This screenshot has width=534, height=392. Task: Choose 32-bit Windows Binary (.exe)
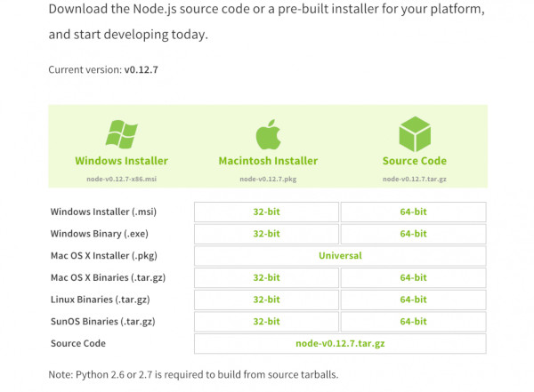tap(266, 234)
